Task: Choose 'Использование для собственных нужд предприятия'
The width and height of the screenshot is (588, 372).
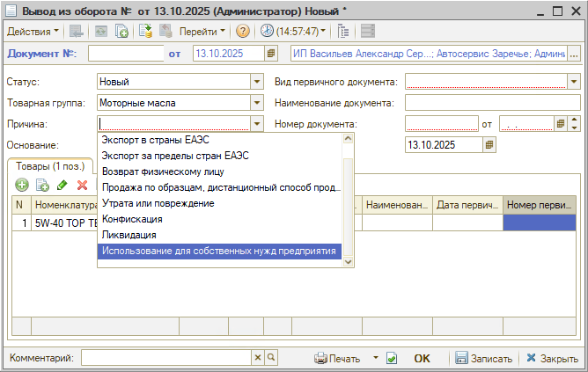Action: click(x=218, y=251)
